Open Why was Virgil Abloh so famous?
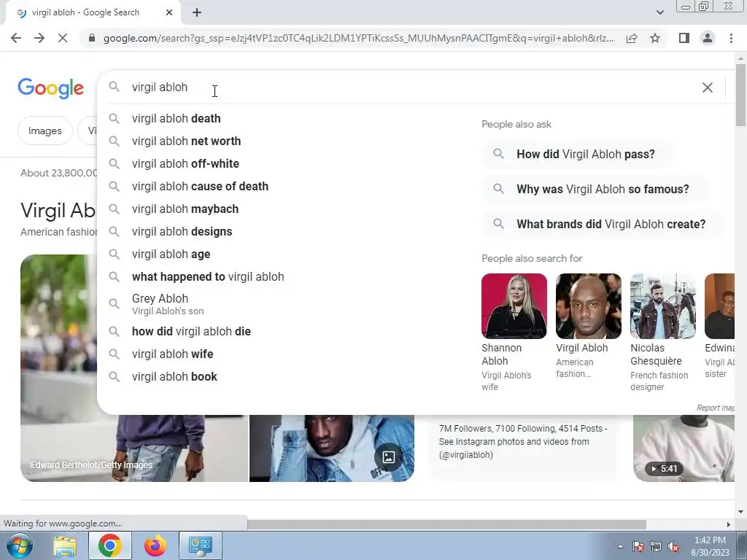This screenshot has height=560, width=747. (x=595, y=189)
